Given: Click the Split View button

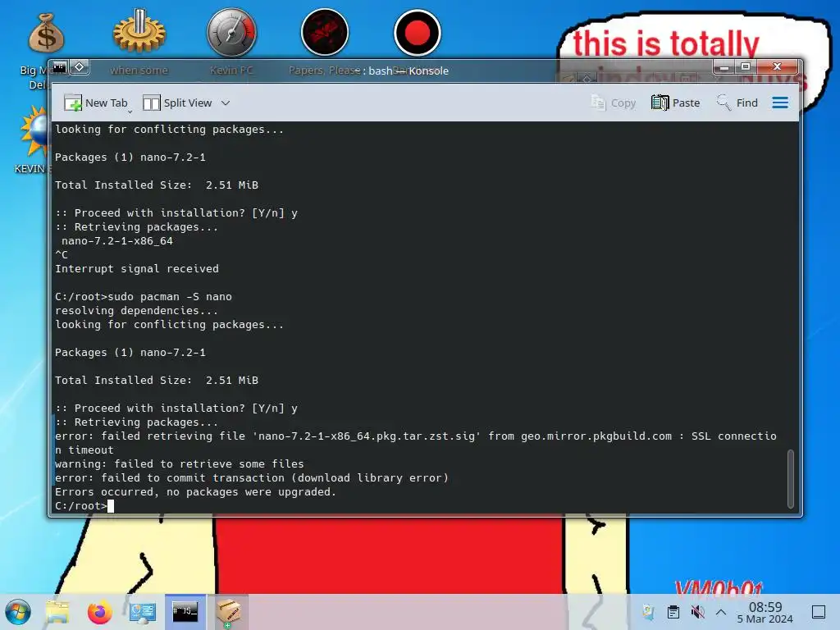Looking at the screenshot, I should (177, 103).
